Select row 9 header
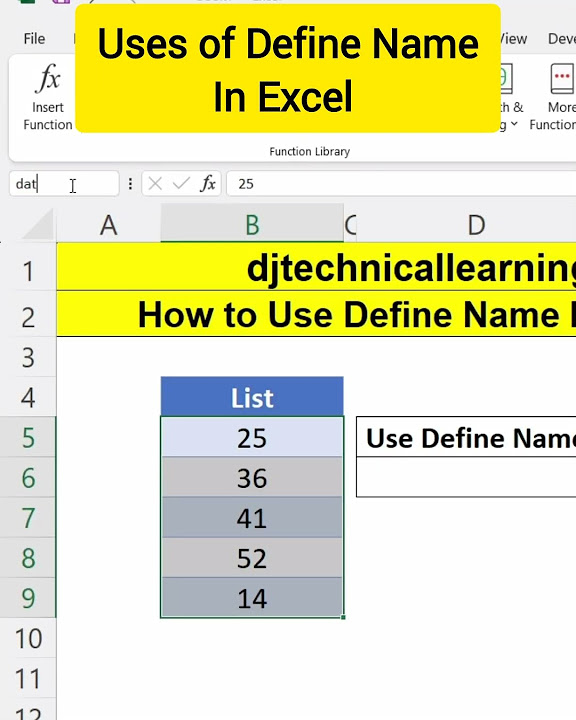The image size is (576, 720). (28, 598)
